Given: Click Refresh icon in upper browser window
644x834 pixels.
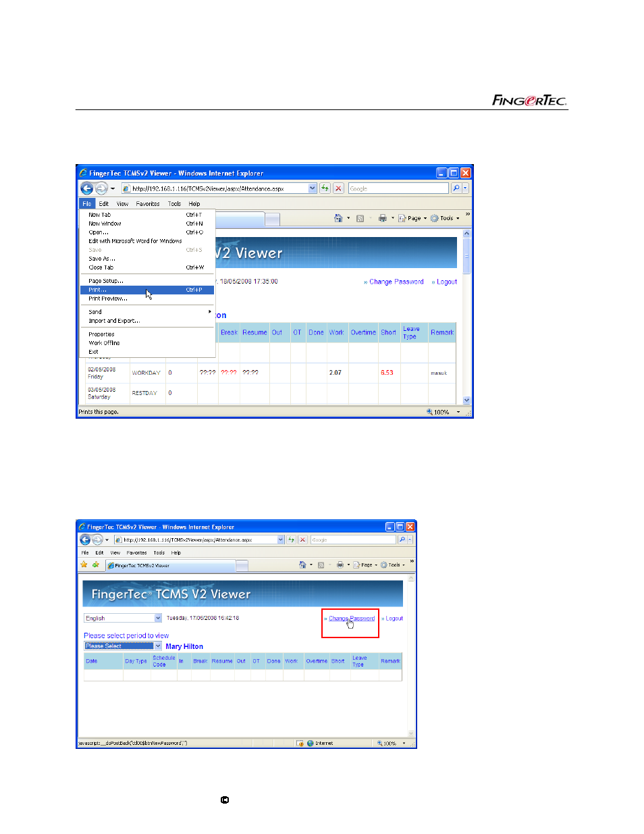Looking at the screenshot, I should pos(325,188).
